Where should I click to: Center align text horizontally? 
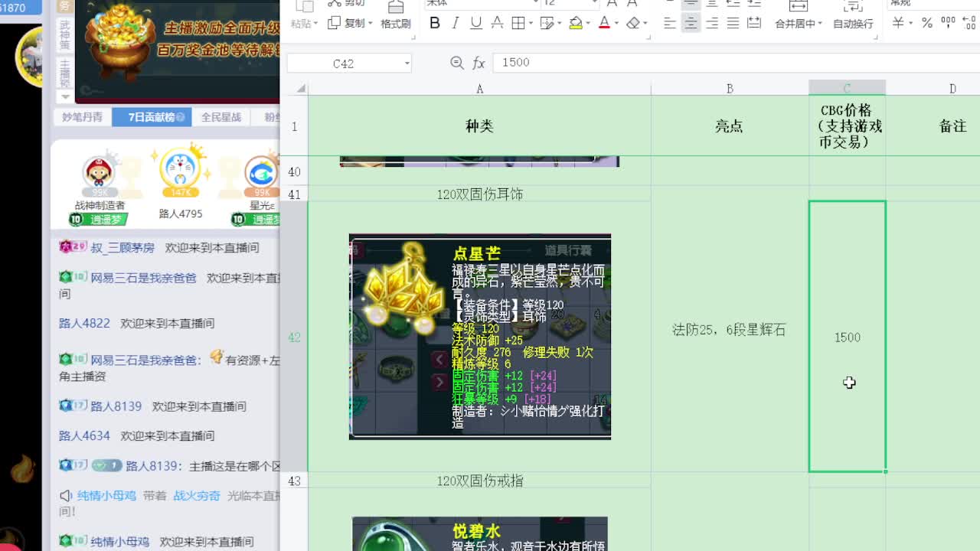pyautogui.click(x=691, y=24)
